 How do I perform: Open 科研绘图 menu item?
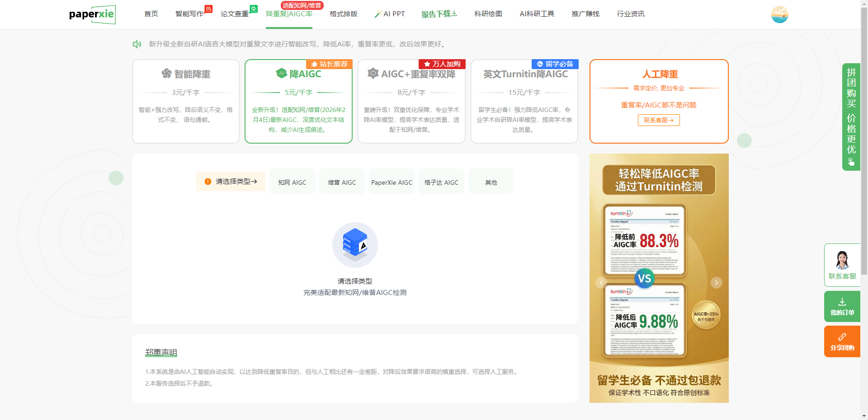[x=488, y=14]
